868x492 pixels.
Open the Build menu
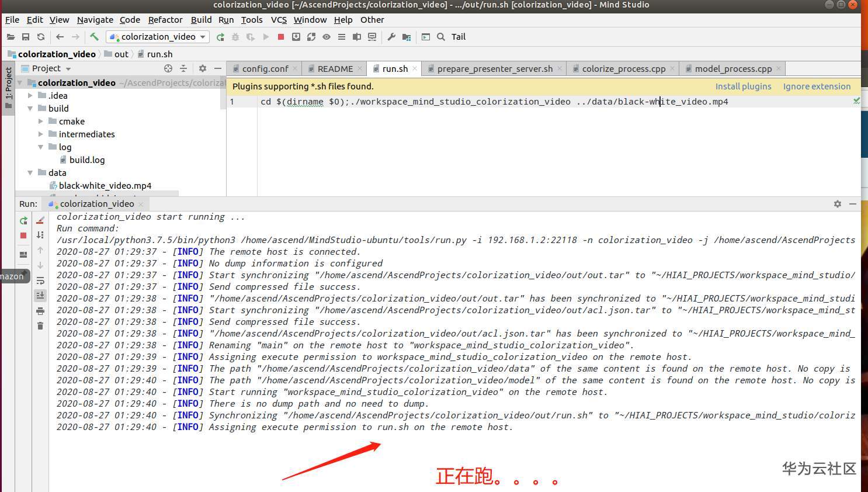[x=202, y=20]
